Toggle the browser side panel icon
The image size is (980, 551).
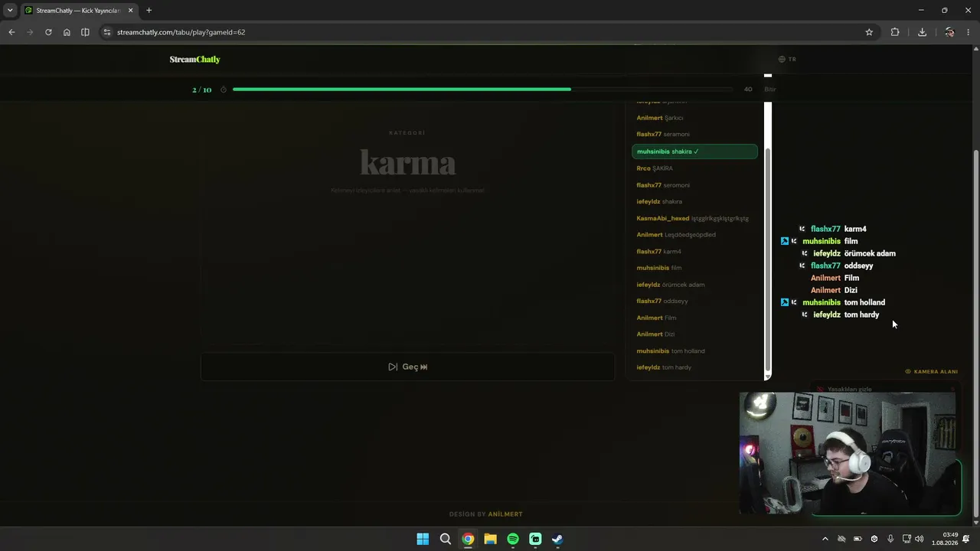[85, 32]
